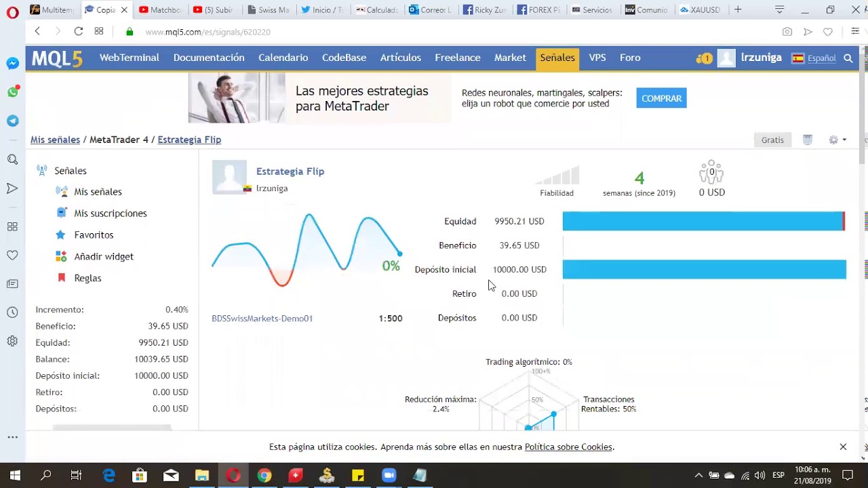The width and height of the screenshot is (868, 488).
Task: Open Speed Dial grid in sidebar
Action: coord(12,226)
